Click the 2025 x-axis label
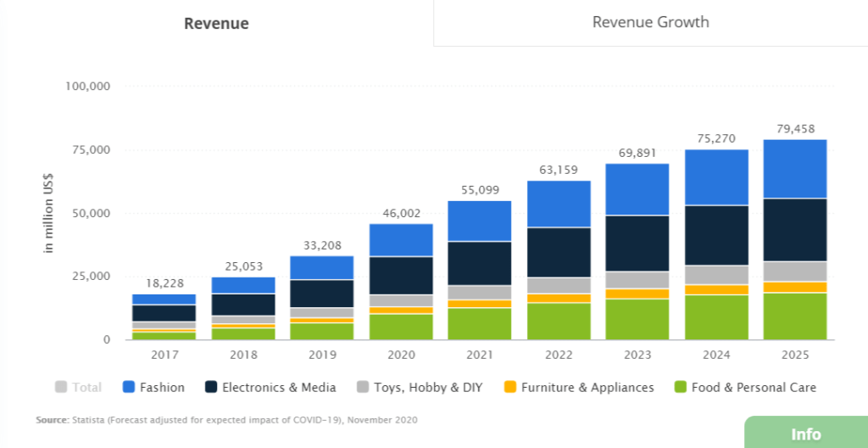 [795, 355]
